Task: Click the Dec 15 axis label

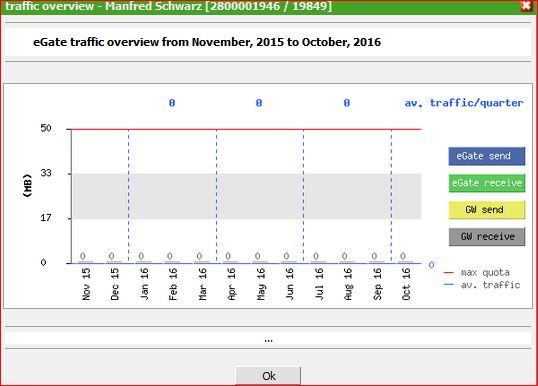Action: (115, 284)
